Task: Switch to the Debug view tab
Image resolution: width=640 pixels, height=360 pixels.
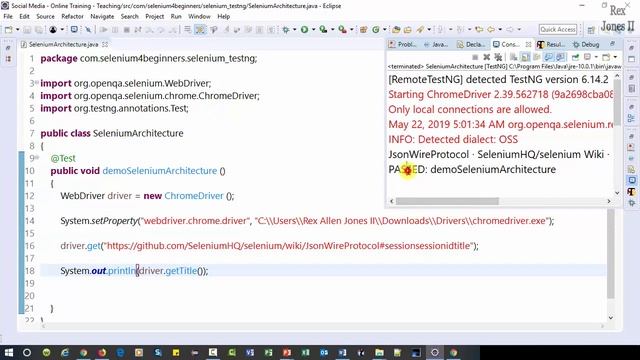Action: (587, 44)
